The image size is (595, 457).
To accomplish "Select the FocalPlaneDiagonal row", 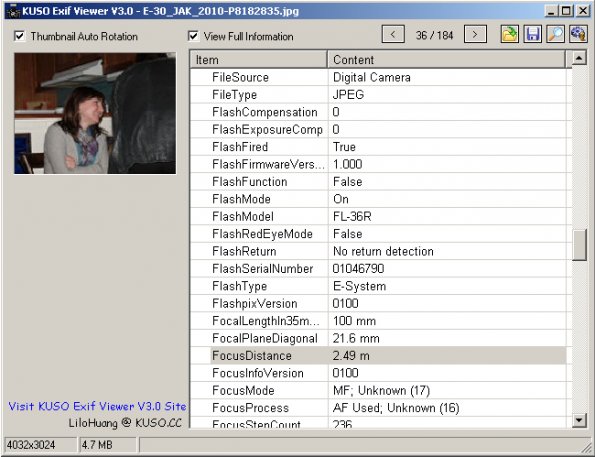I will [378, 338].
